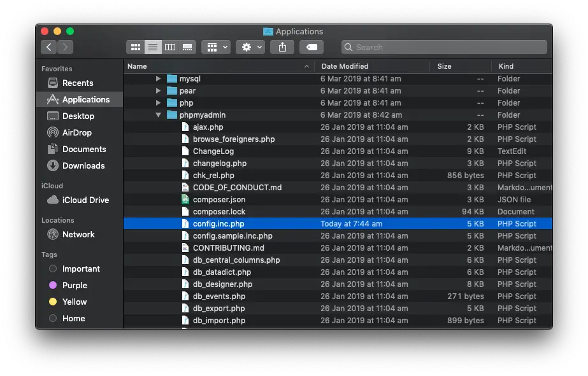Select the composer.json file icon

point(185,200)
